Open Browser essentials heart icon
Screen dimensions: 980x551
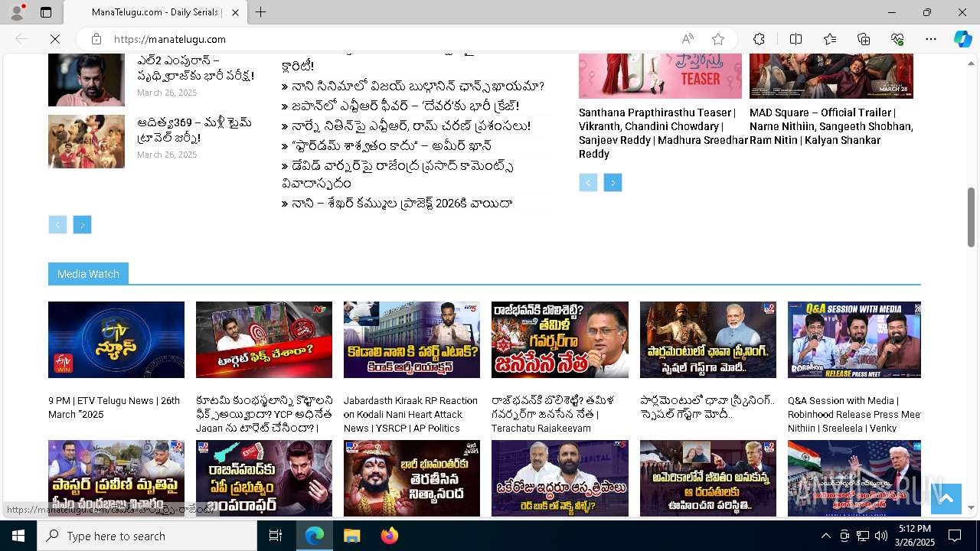click(897, 39)
